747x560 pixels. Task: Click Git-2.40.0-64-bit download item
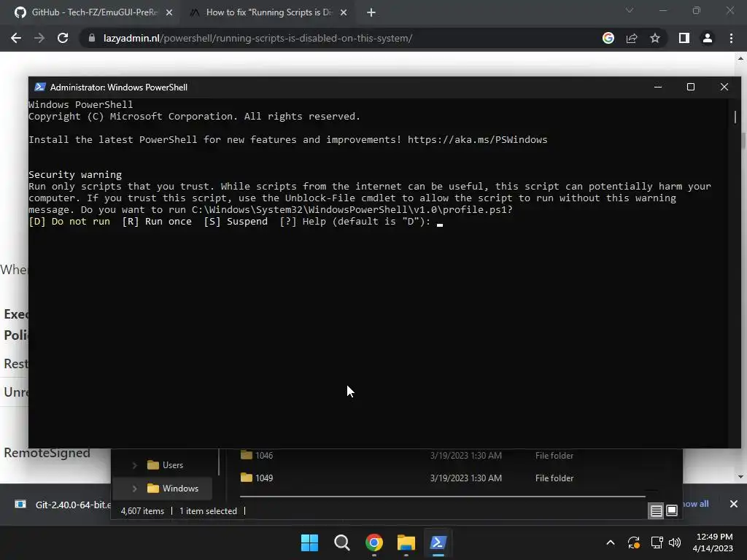click(x=63, y=505)
